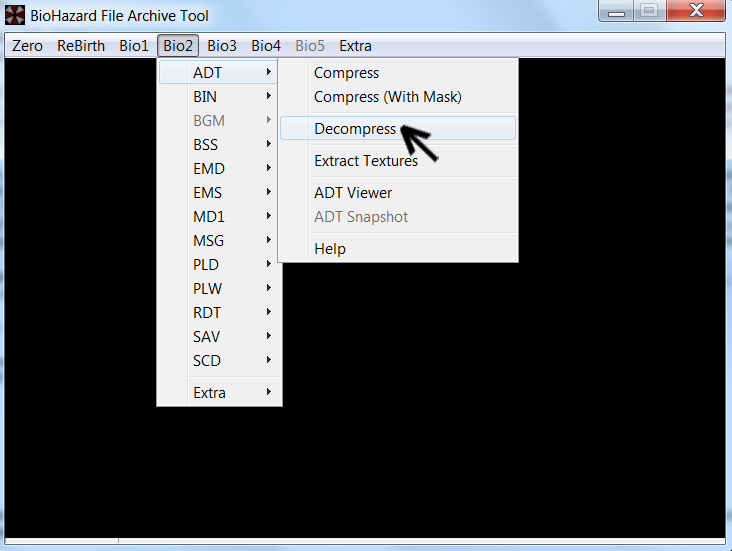This screenshot has height=551, width=732.
Task: Expand the PLD submenu
Action: click(219, 265)
